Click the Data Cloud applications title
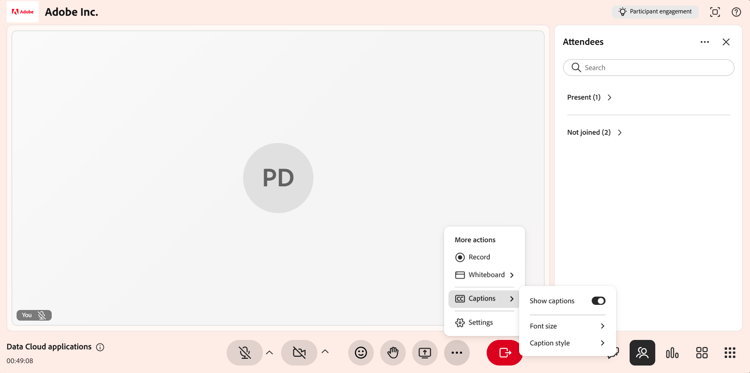This screenshot has width=750, height=373. click(x=49, y=347)
